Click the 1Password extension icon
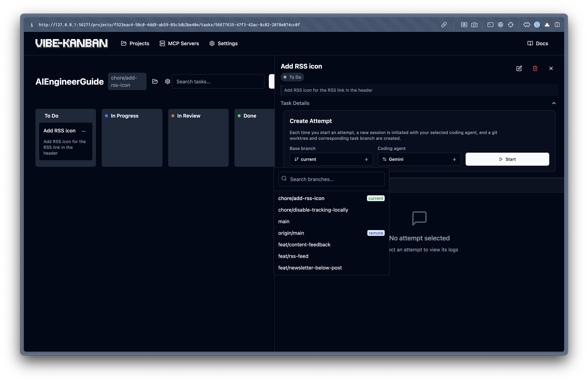Image resolution: width=588 pixels, height=382 pixels. pyautogui.click(x=537, y=25)
